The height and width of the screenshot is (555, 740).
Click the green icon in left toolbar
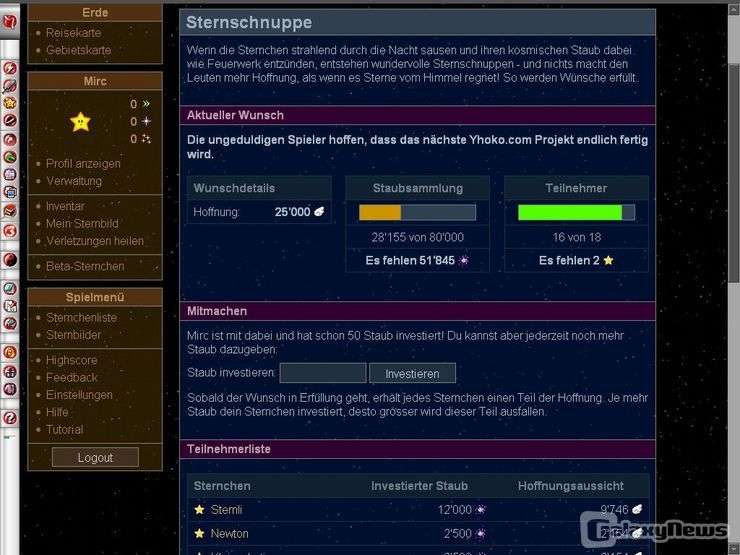(x=10, y=157)
